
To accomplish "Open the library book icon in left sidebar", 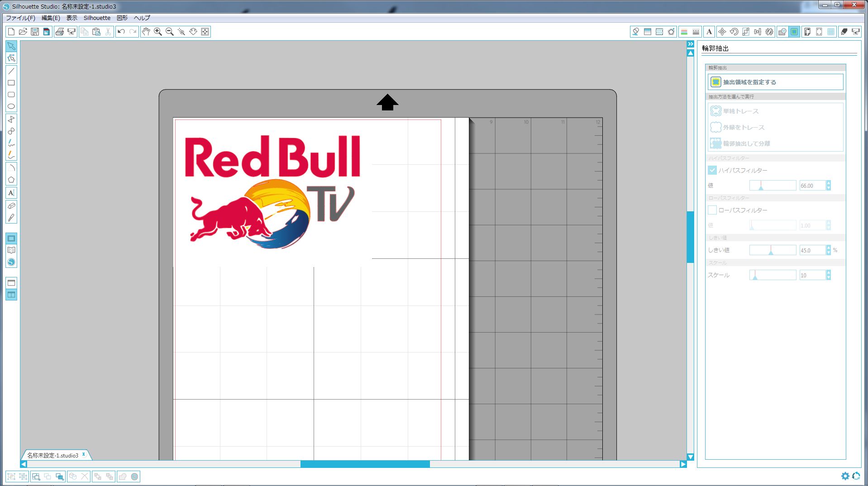I will point(11,250).
